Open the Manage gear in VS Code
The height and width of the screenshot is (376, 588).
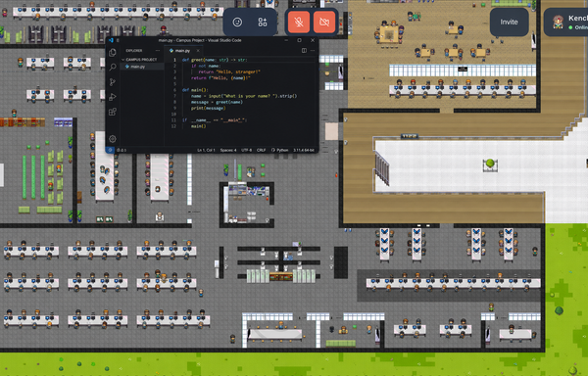112,139
